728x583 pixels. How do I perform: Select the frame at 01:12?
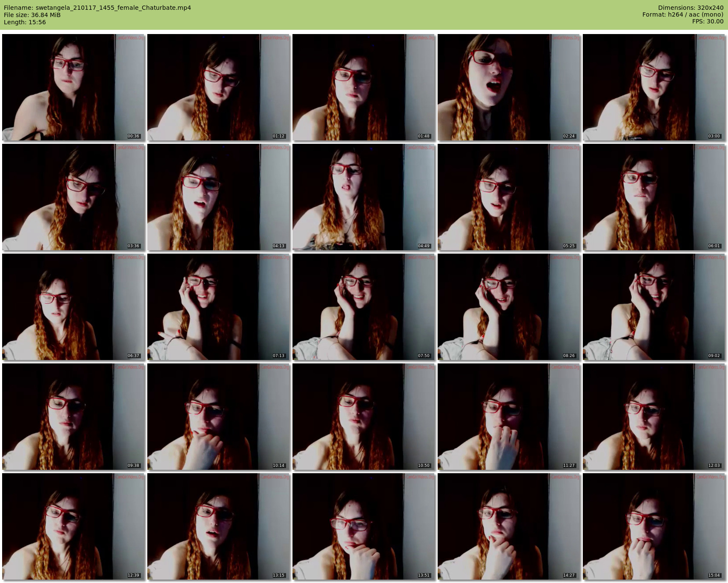[x=218, y=87]
